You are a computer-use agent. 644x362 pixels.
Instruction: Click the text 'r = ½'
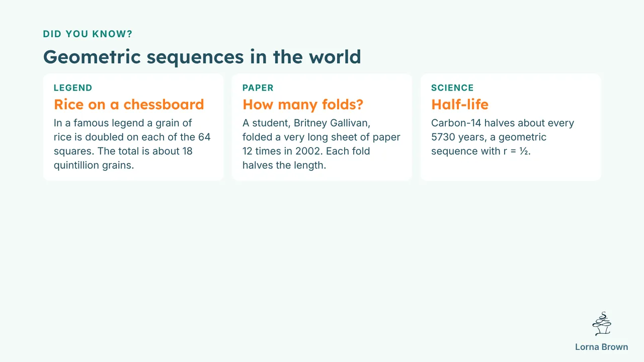(x=515, y=151)
